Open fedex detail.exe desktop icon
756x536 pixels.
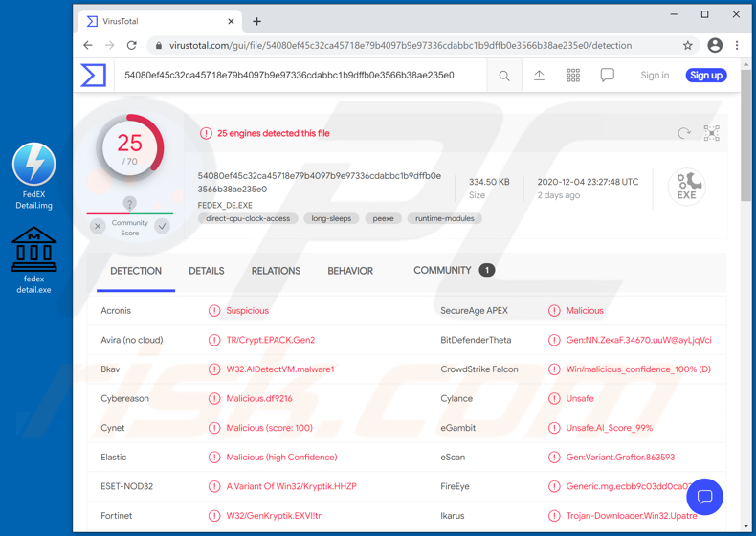pos(33,260)
